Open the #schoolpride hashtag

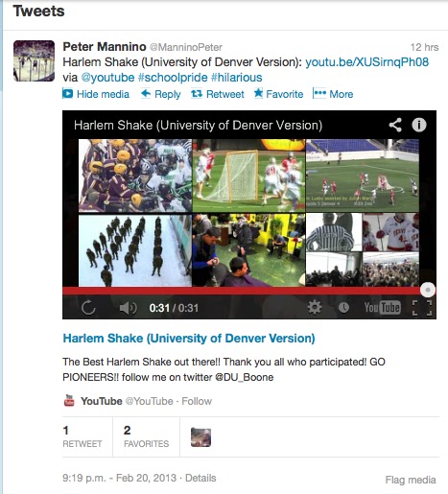[173, 78]
